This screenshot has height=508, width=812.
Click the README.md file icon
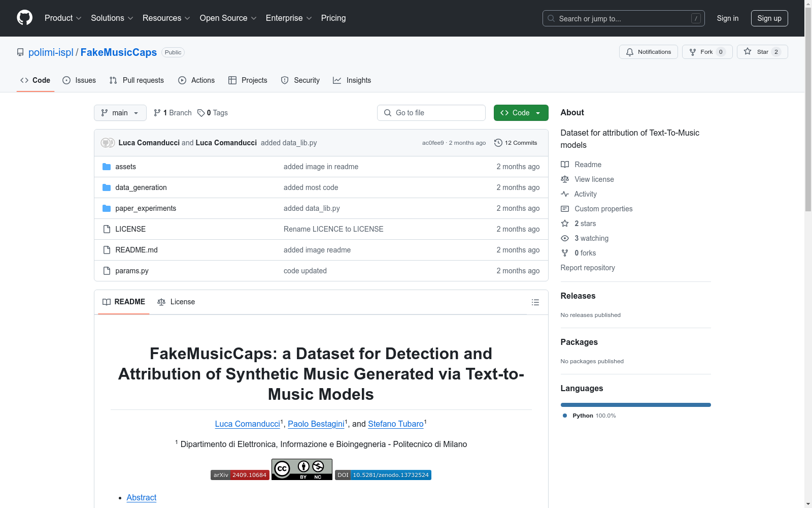click(107, 250)
